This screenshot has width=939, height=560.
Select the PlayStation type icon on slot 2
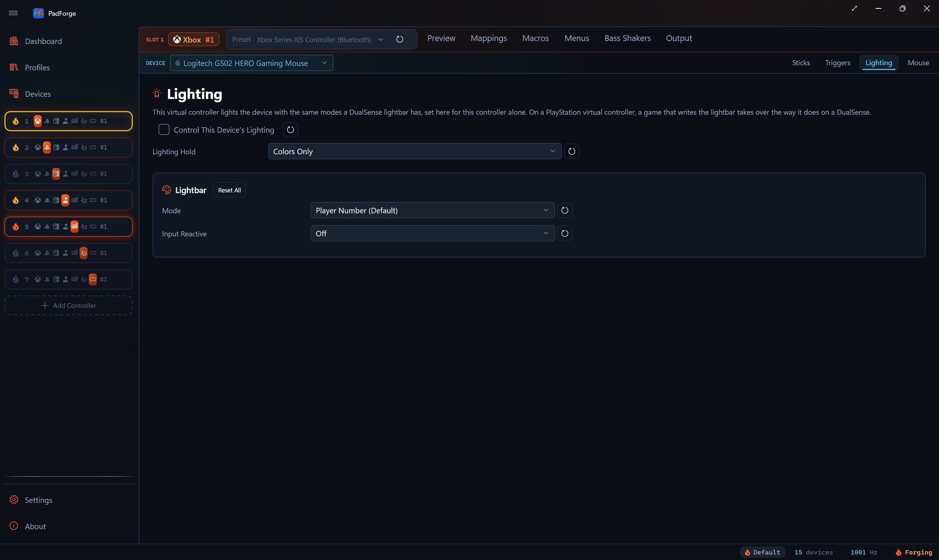47,148
